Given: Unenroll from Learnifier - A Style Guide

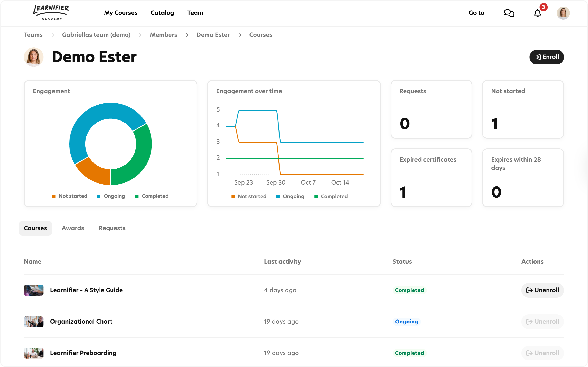Looking at the screenshot, I should coord(542,290).
